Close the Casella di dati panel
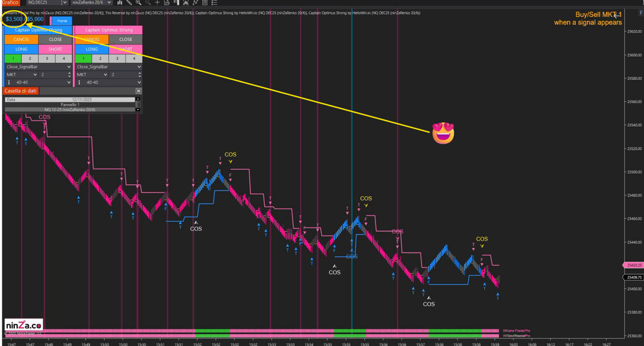 pyautogui.click(x=139, y=91)
